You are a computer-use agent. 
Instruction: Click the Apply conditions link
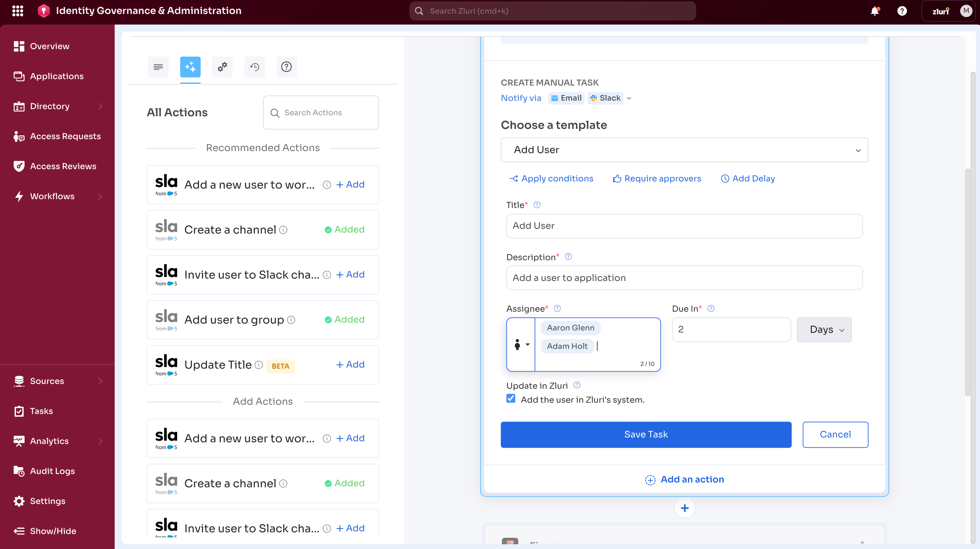[x=551, y=178]
